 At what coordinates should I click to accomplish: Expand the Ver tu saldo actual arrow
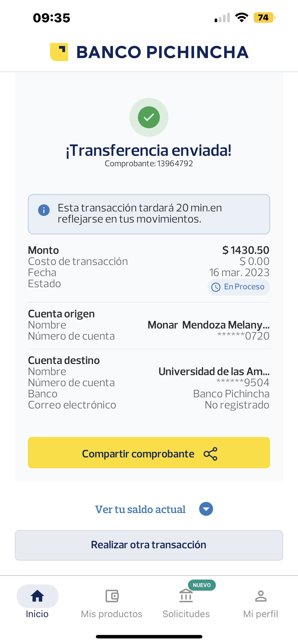206,509
